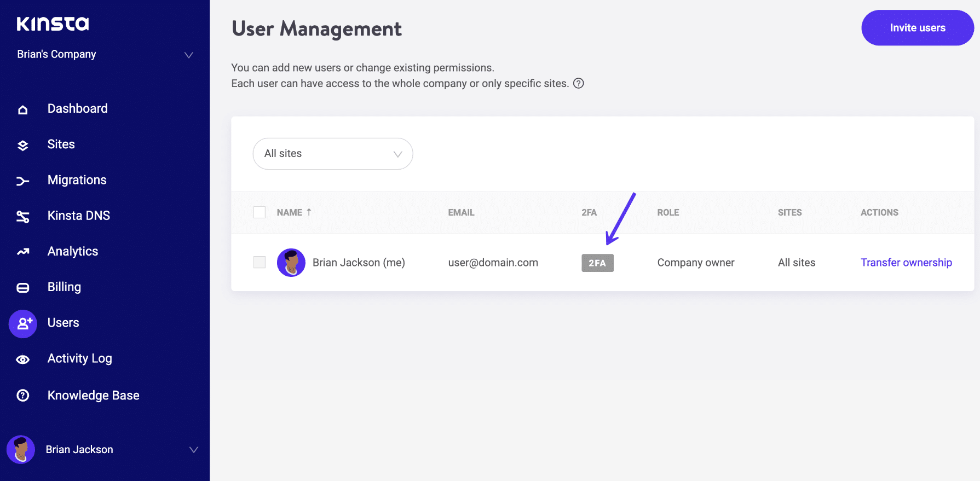980x481 pixels.
Task: Open the All sites filter dropdown
Action: (x=332, y=154)
